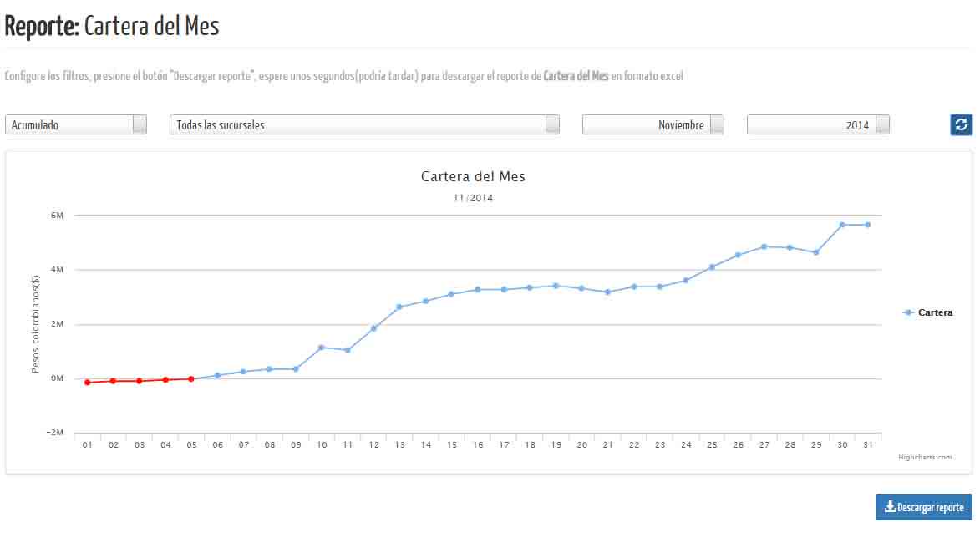Click the chart title Cartera del Mes
Screen dimensions: 980x538
coord(473,176)
